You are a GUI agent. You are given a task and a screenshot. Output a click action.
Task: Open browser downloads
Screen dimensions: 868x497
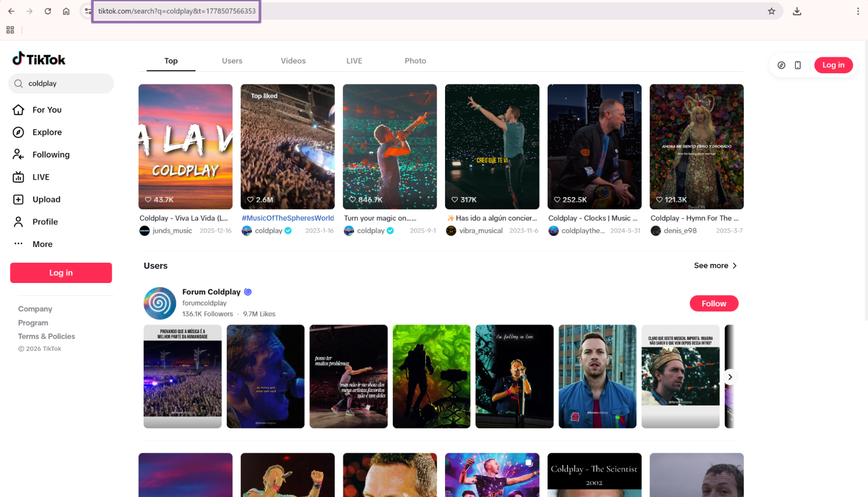tap(797, 11)
